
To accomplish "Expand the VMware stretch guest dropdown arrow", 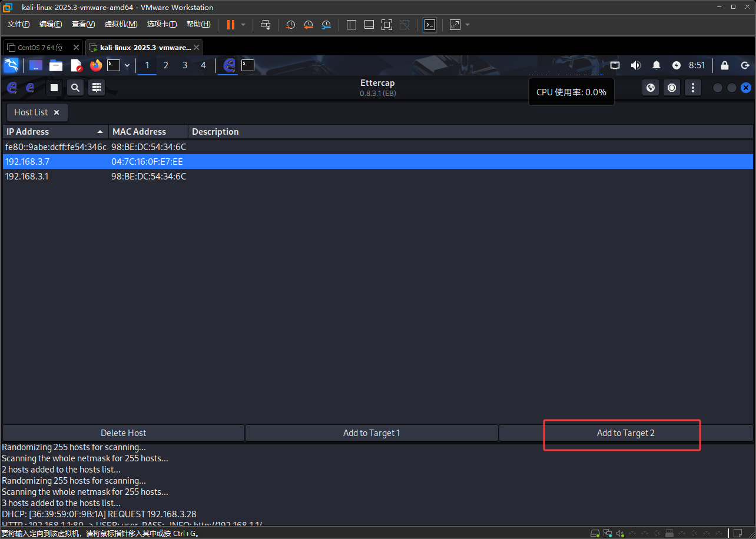I will click(467, 25).
